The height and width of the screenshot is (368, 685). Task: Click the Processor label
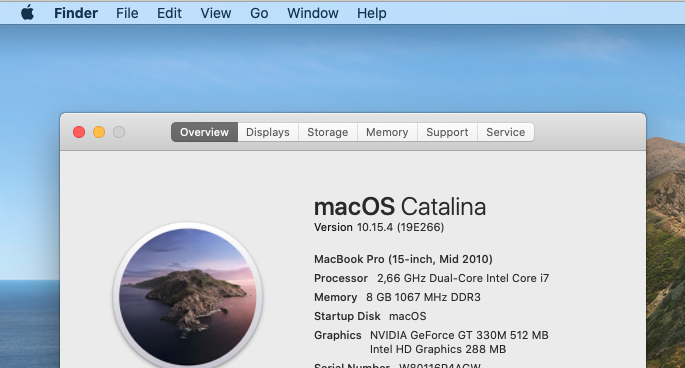pyautogui.click(x=341, y=278)
